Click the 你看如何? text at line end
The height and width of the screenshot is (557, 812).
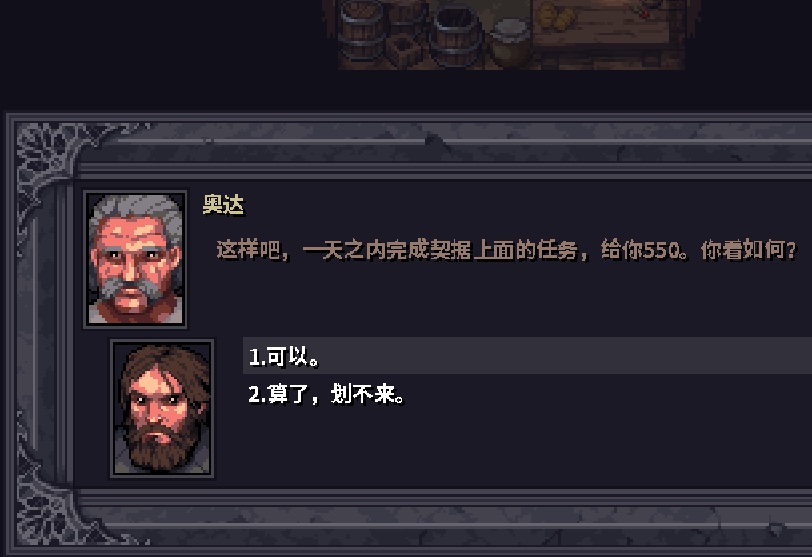(x=748, y=251)
